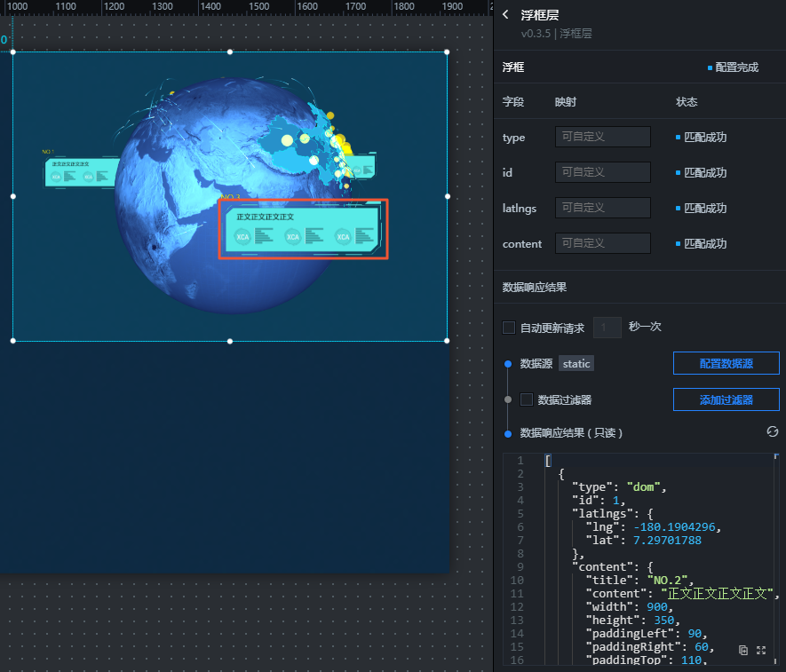Click the v0.3.5 | 浮框层 version text

(556, 34)
